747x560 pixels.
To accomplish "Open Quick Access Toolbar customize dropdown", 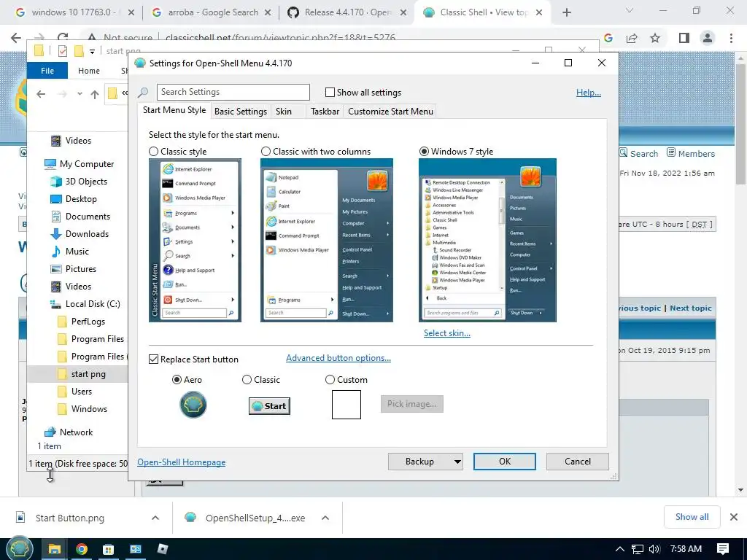I will click(92, 51).
